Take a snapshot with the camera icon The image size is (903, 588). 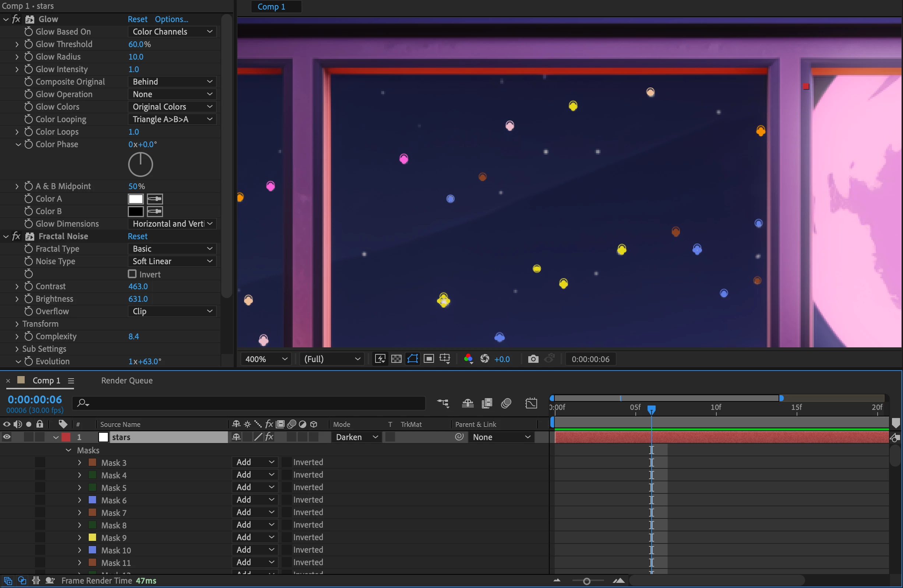[x=533, y=359]
